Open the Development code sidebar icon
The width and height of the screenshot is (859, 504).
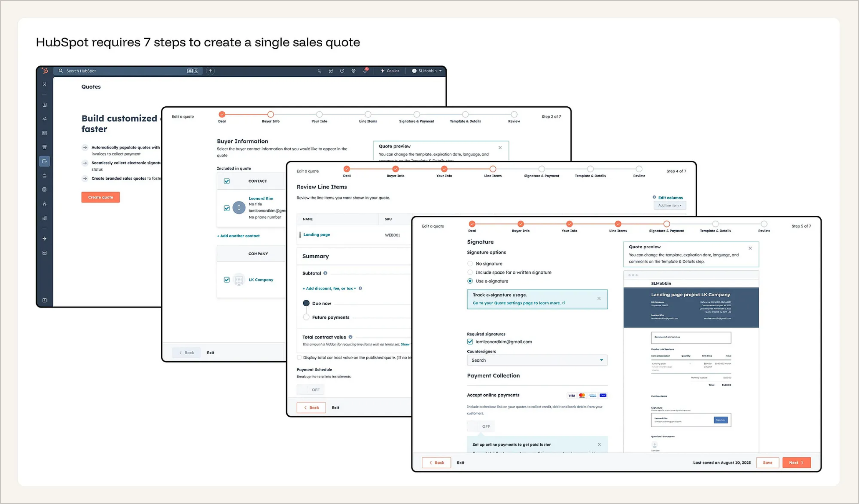44,253
